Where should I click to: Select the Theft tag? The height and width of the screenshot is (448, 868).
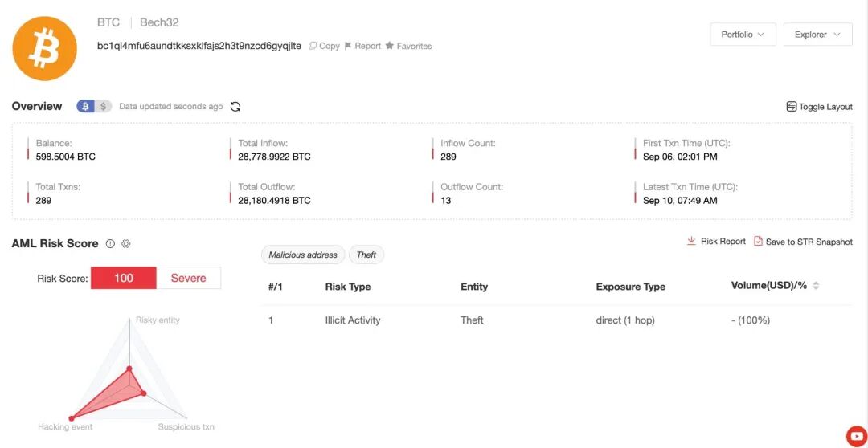pyautogui.click(x=366, y=255)
